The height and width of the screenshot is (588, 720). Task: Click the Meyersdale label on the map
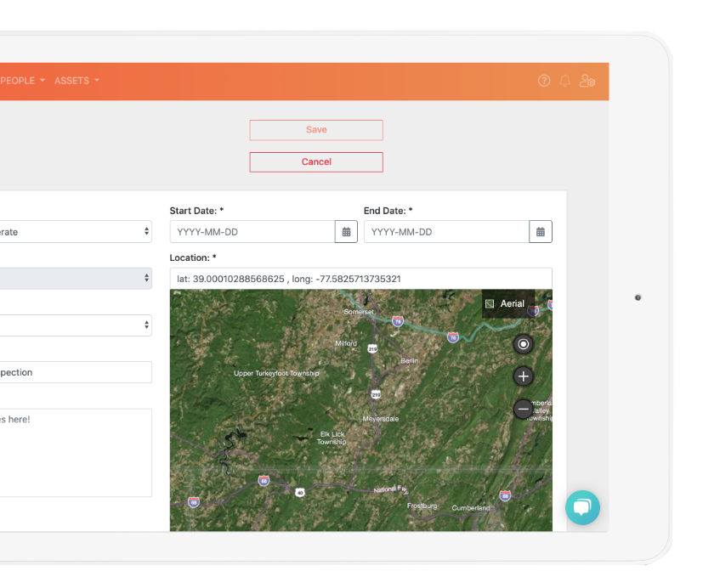coord(381,419)
